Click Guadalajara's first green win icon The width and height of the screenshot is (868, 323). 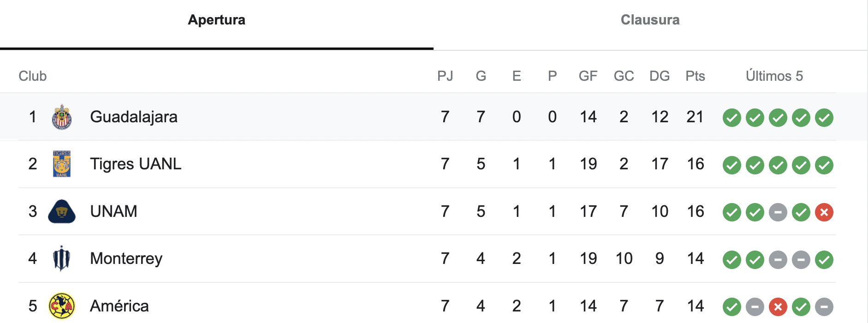[x=731, y=118]
